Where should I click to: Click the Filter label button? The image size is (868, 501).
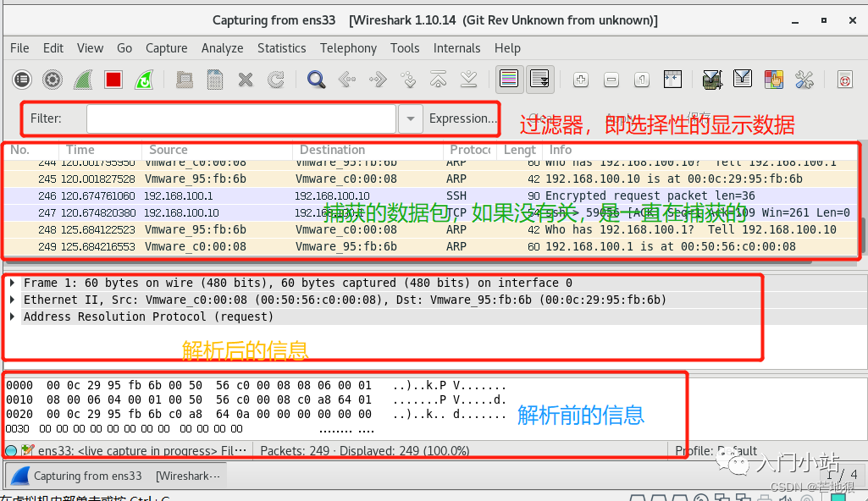point(46,118)
